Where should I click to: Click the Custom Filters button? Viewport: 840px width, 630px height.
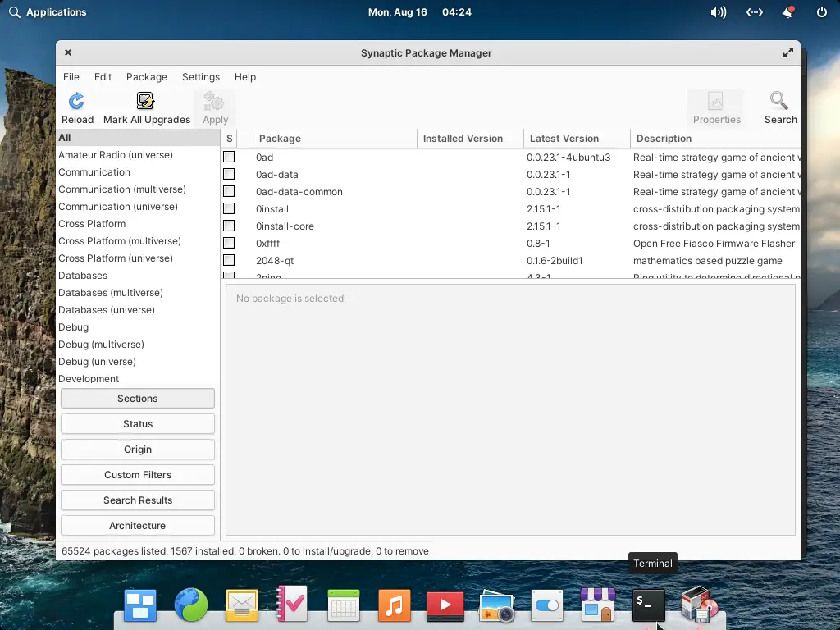(138, 475)
